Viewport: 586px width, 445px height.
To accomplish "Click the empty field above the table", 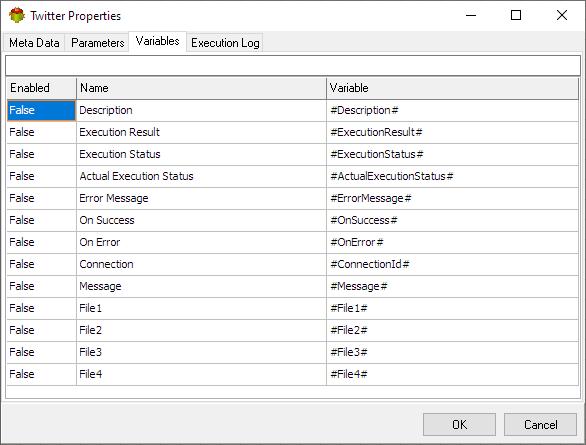I will pyautogui.click(x=293, y=65).
